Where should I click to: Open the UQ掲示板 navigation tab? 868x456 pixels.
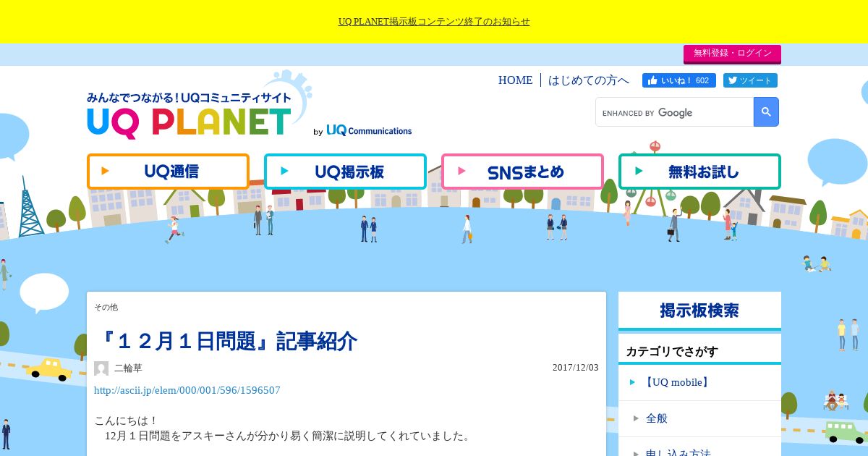coord(345,172)
